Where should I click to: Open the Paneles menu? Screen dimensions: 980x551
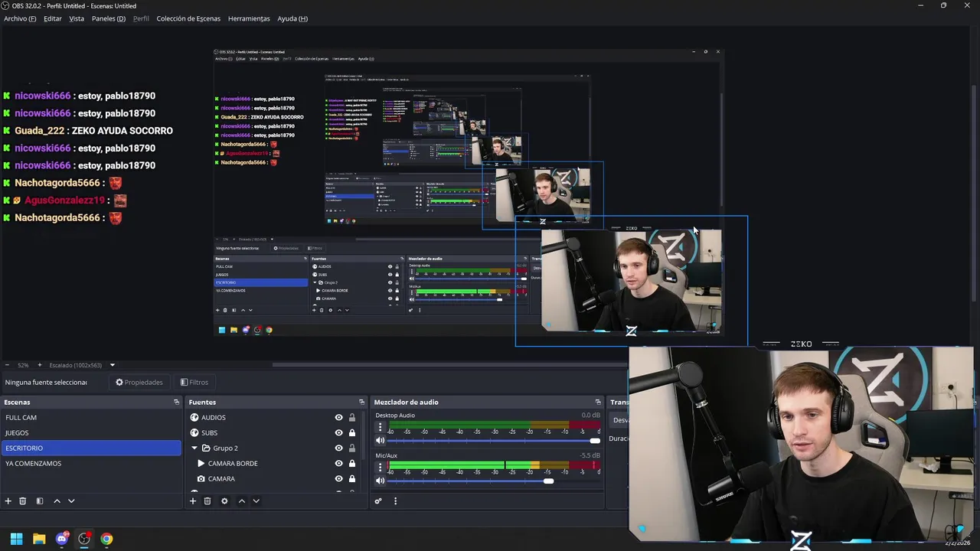(x=109, y=18)
